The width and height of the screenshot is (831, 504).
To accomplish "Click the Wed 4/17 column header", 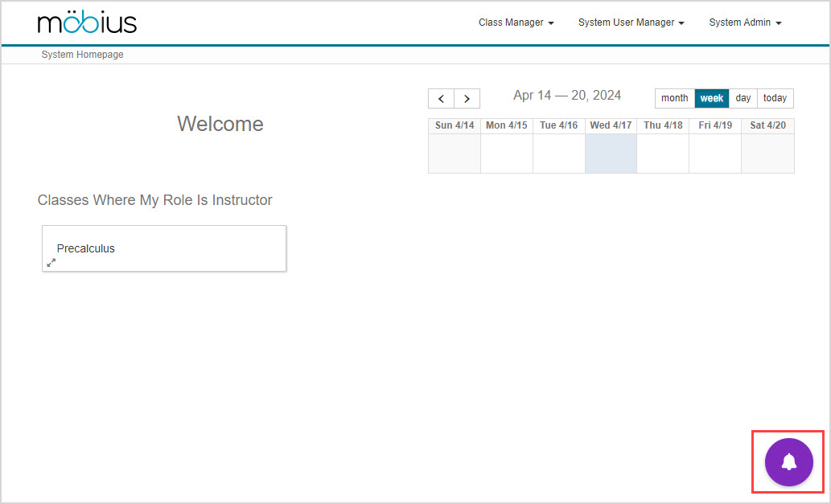I will point(611,125).
